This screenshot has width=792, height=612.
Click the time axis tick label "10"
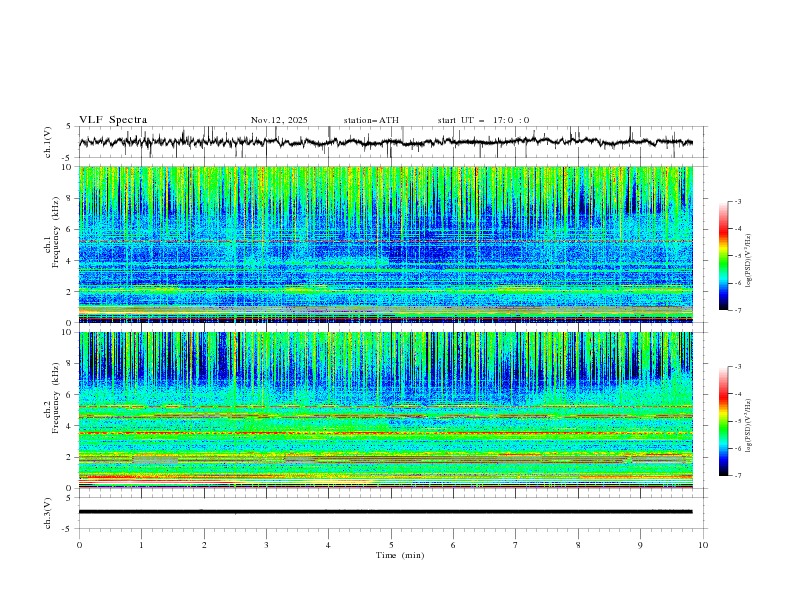(x=703, y=545)
